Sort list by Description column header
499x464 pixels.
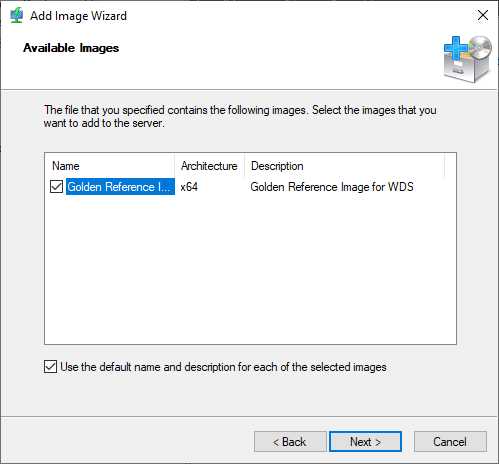[x=344, y=166]
